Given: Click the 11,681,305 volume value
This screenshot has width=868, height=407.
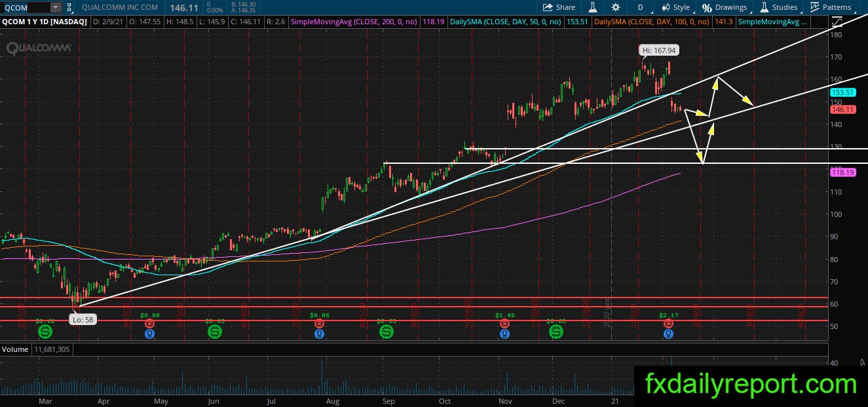Looking at the screenshot, I should point(52,350).
